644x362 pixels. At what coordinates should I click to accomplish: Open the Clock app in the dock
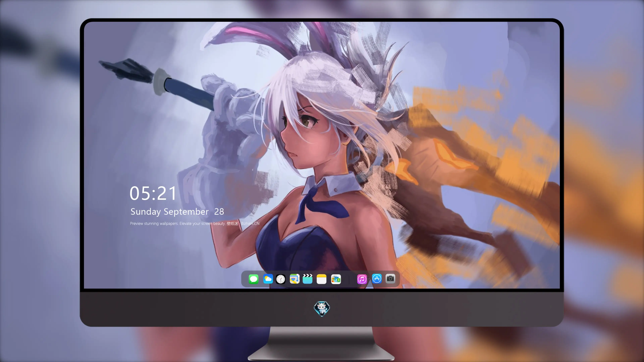281,279
